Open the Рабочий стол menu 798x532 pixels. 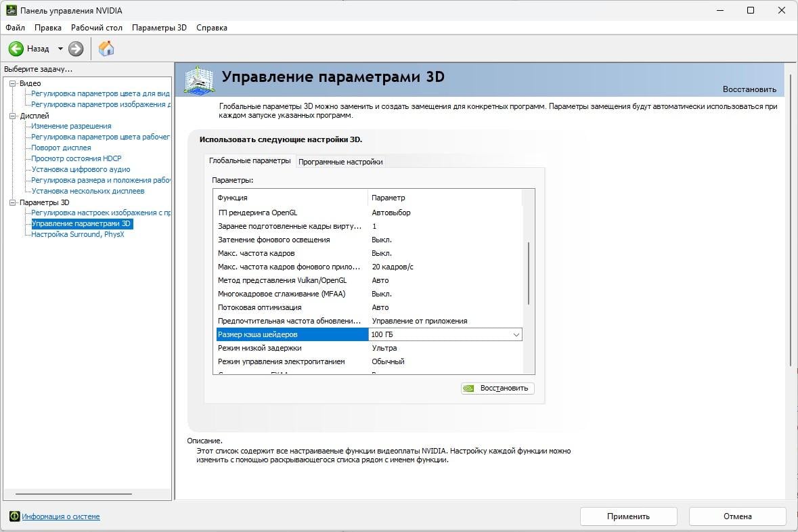(97, 28)
